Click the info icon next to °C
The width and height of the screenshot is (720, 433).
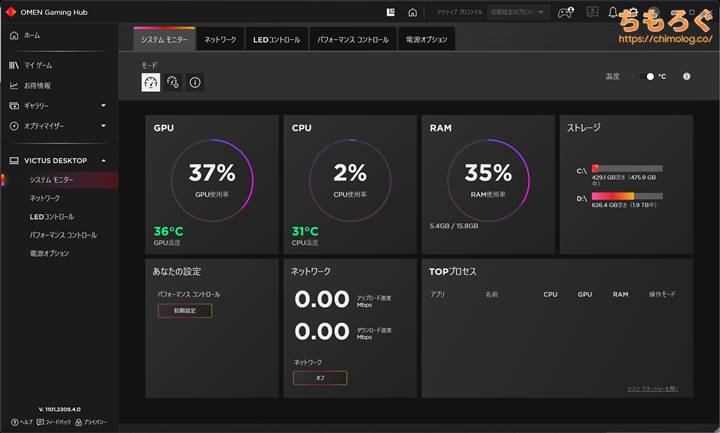point(686,77)
